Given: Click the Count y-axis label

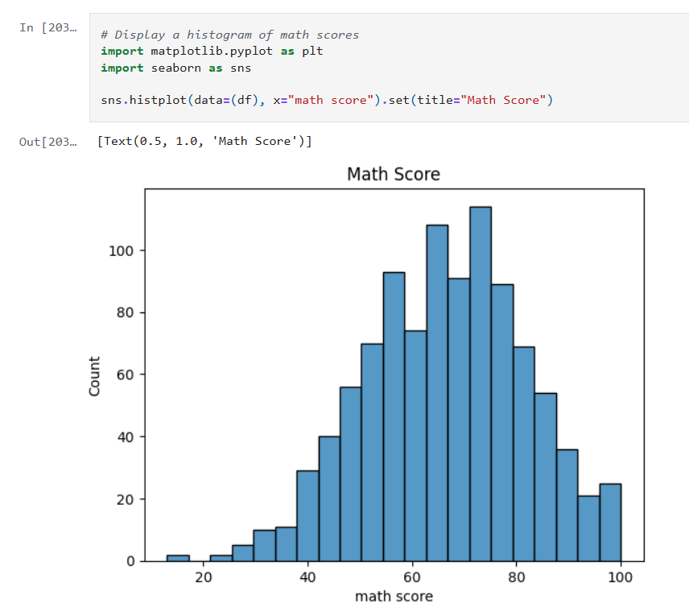Looking at the screenshot, I should tap(95, 375).
